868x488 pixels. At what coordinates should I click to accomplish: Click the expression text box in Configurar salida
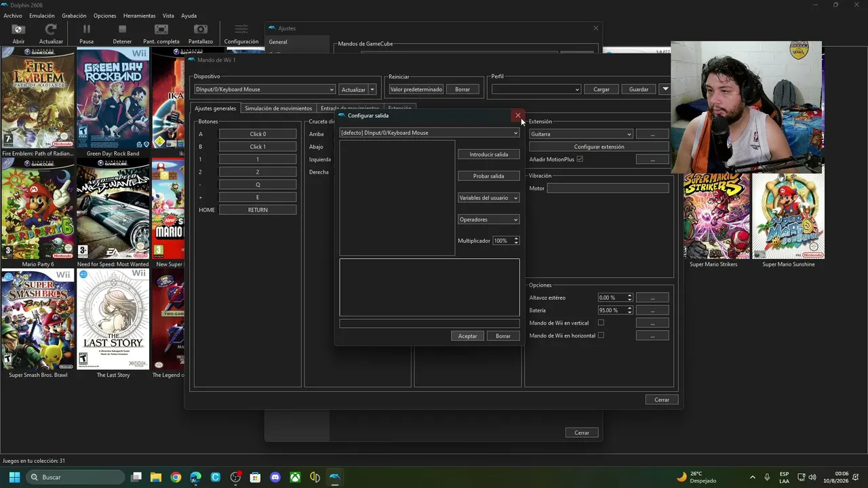429,287
